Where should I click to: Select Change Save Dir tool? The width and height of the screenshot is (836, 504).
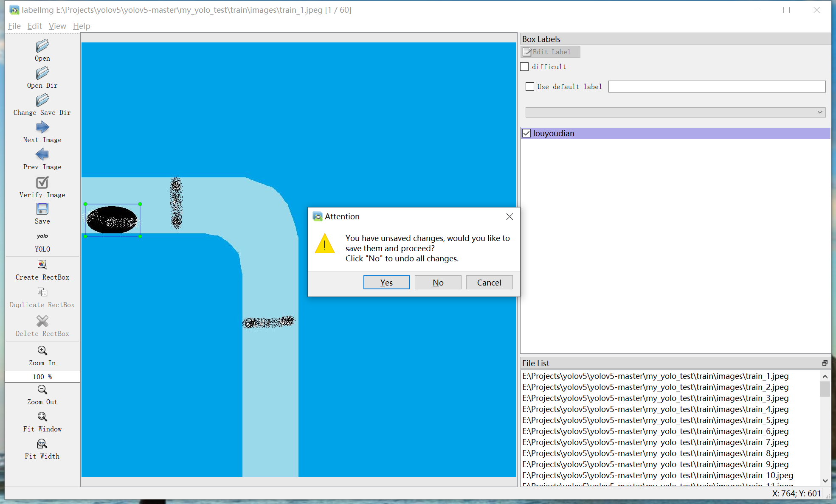click(42, 105)
